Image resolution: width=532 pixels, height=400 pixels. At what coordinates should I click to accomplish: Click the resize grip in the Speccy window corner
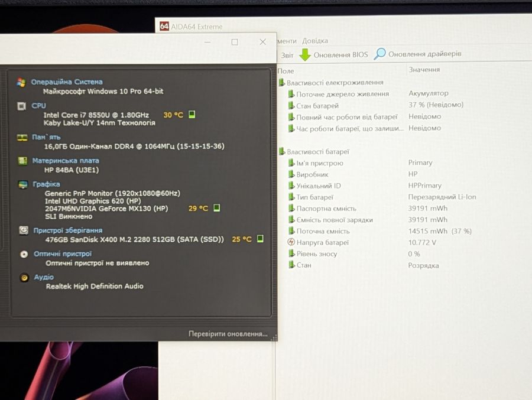(274, 337)
